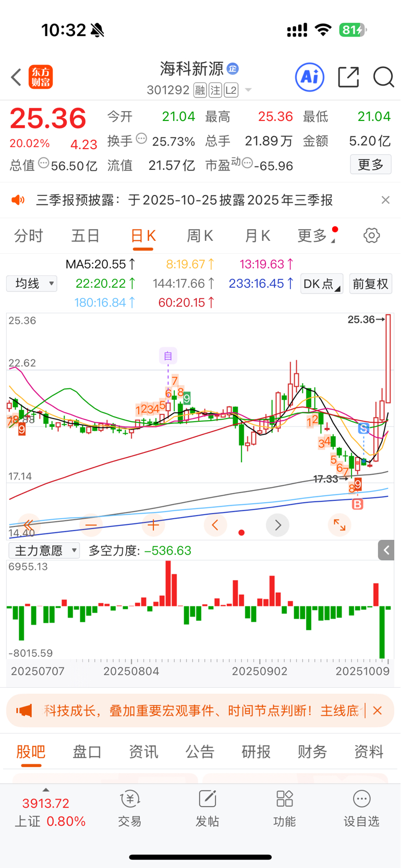Viewport: 401px width, 868px height.
Task: Open the 公告 tab
Action: pos(200,752)
